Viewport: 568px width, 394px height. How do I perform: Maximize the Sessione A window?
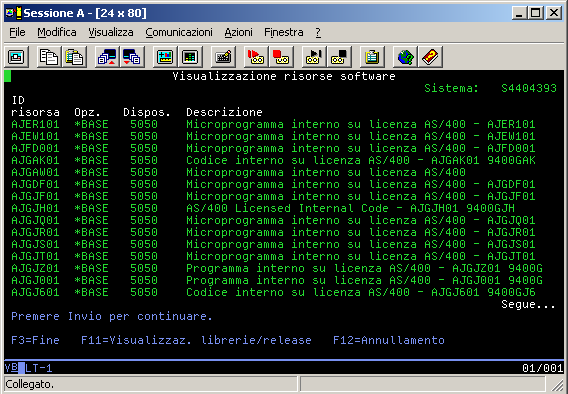tap(536, 13)
